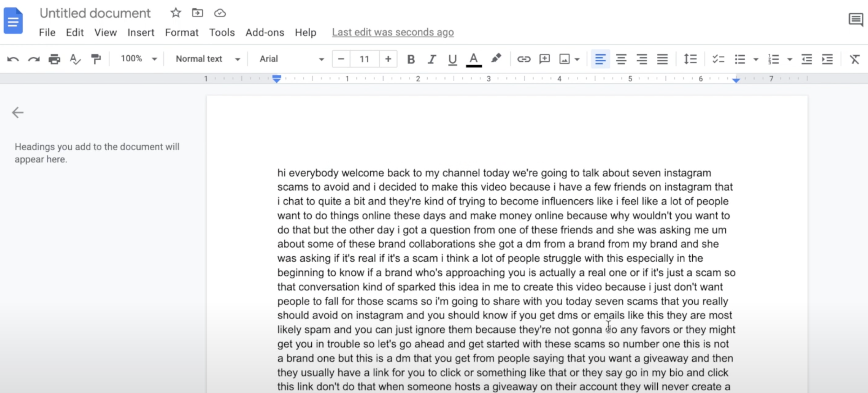Open 'Last edit was seconds ago' history
The height and width of the screenshot is (393, 868).
pos(393,32)
